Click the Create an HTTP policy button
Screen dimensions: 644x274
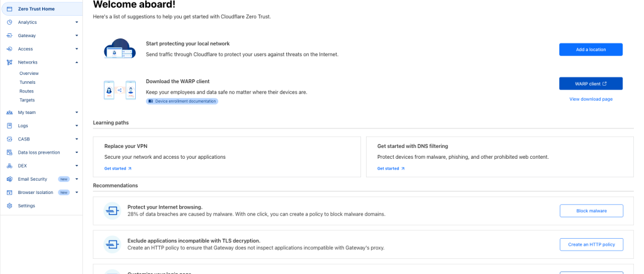[591, 244]
